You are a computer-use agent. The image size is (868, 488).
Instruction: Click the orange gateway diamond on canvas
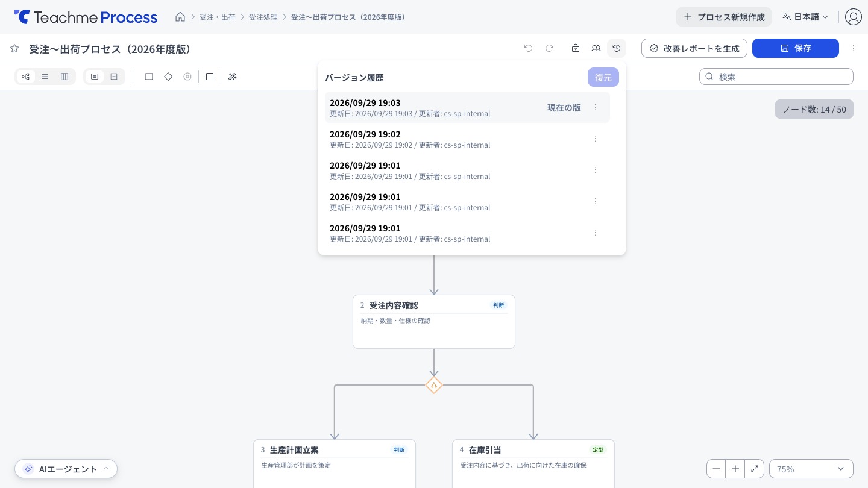pos(434,385)
